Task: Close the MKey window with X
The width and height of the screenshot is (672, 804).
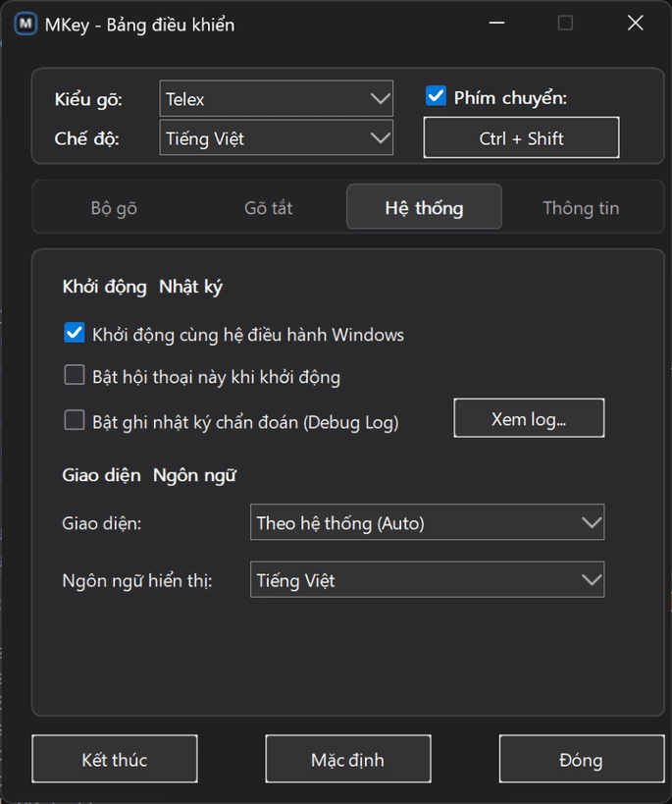Action: pos(636,24)
